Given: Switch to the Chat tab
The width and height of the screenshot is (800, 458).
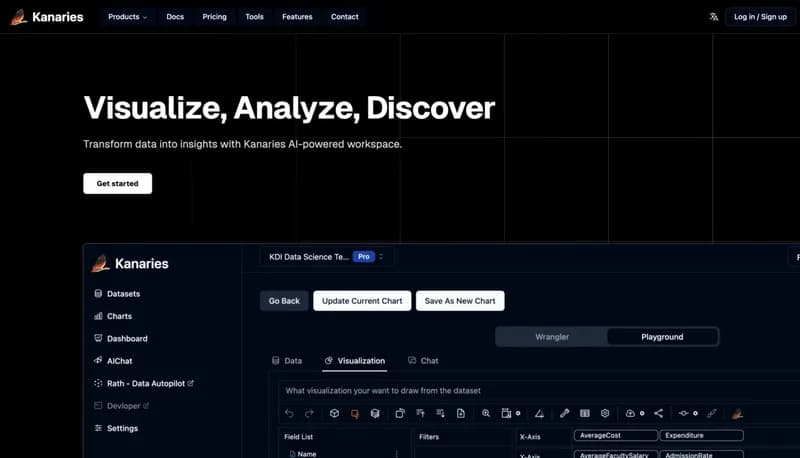Looking at the screenshot, I should pos(423,361).
